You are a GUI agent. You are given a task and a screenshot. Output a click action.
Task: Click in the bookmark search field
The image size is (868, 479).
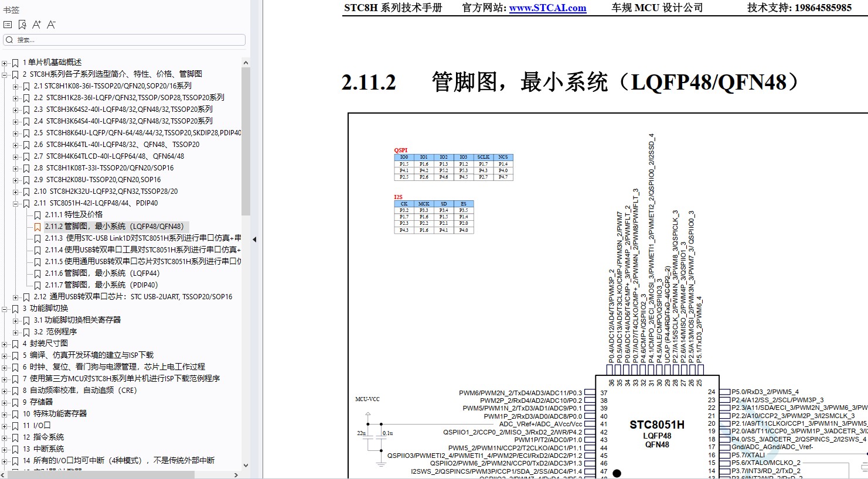tap(124, 40)
